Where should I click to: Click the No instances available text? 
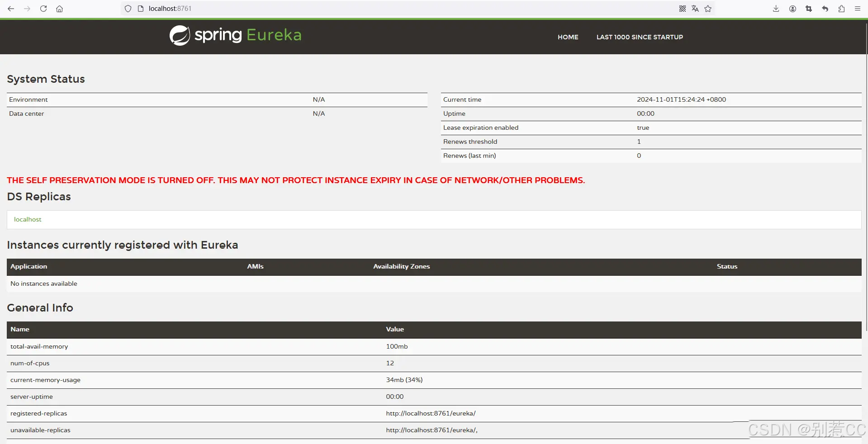pyautogui.click(x=44, y=283)
